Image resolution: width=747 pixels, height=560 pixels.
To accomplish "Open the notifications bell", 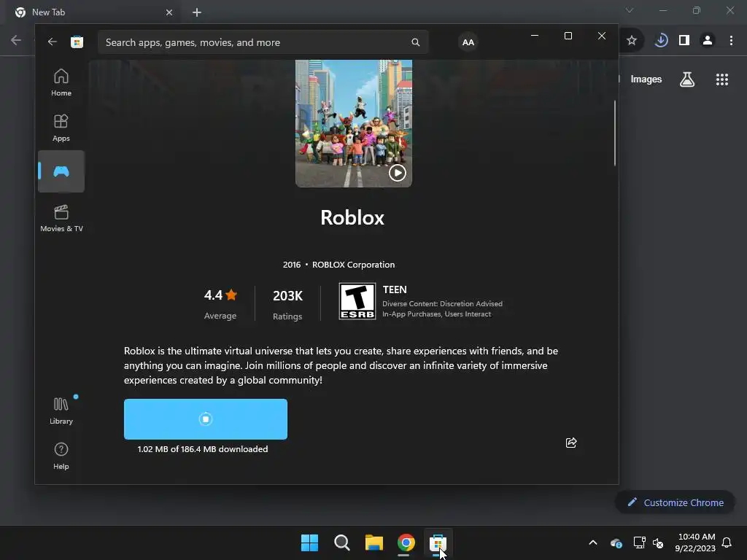I will pos(727,542).
